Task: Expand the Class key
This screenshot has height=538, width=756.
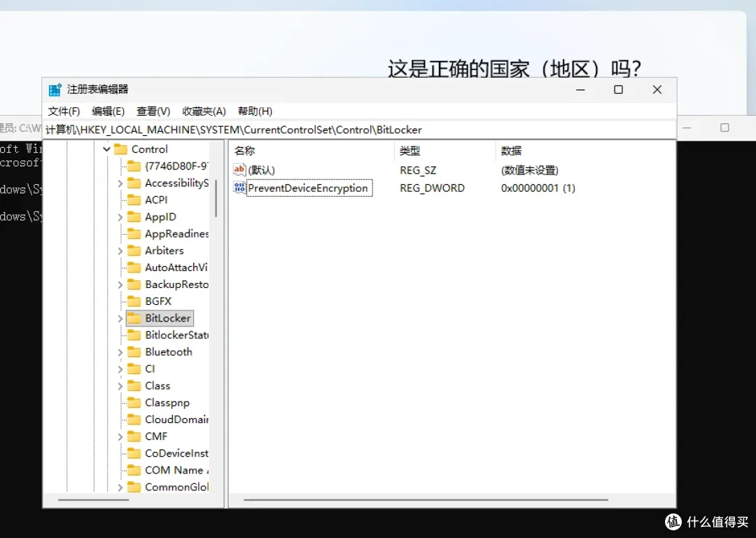Action: (x=120, y=386)
